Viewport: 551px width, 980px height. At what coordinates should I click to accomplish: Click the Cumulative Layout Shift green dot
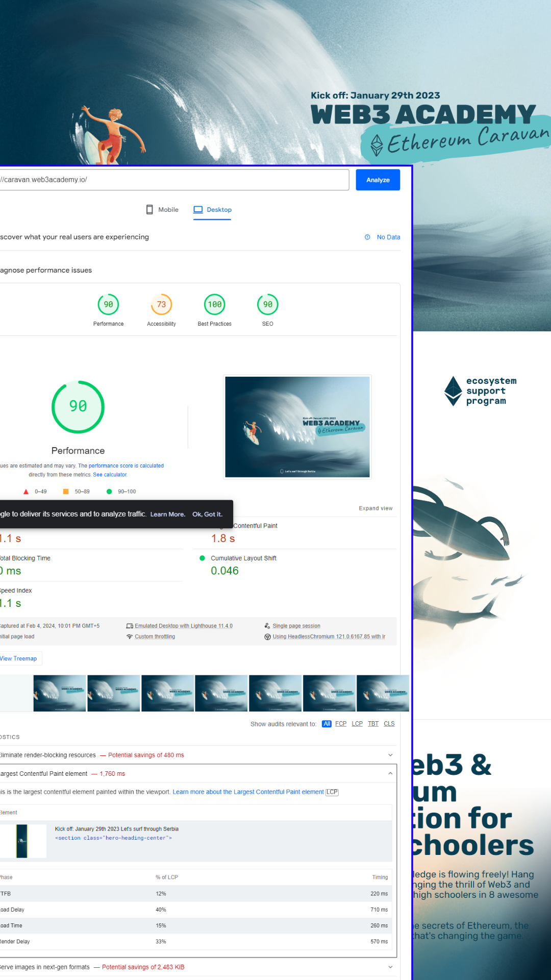[x=202, y=558]
